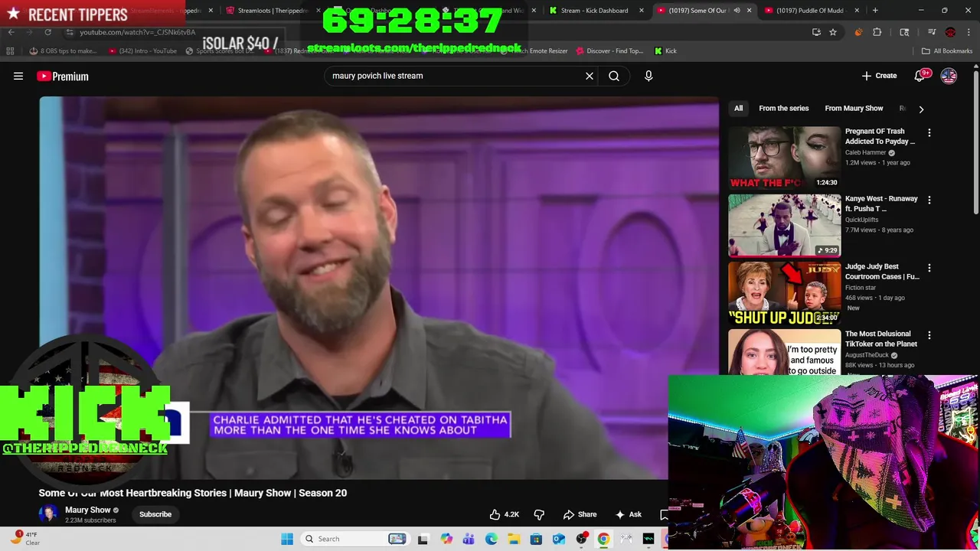Select the From the series chip
980x551 pixels.
click(x=783, y=108)
